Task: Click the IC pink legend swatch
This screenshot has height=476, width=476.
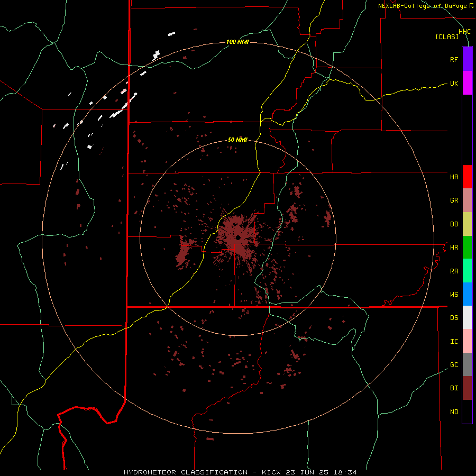Action: coord(467,341)
